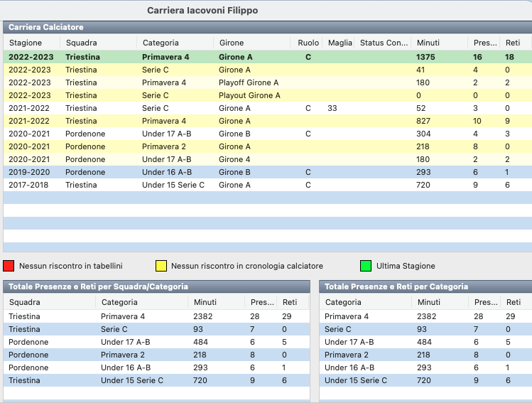The image size is (532, 403).
Task: Select the 2022-2023 Primavera 4 Girone A row
Action: [x=213, y=57]
